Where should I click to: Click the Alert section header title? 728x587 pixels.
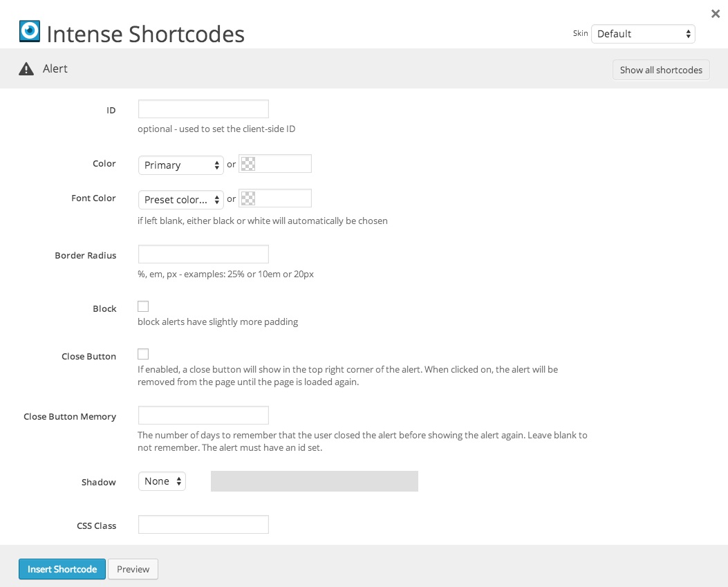55,69
